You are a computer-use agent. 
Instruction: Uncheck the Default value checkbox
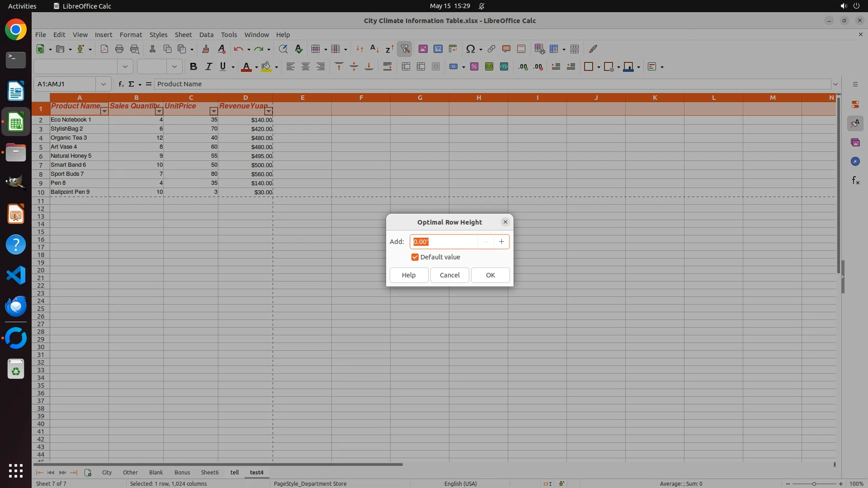(415, 257)
